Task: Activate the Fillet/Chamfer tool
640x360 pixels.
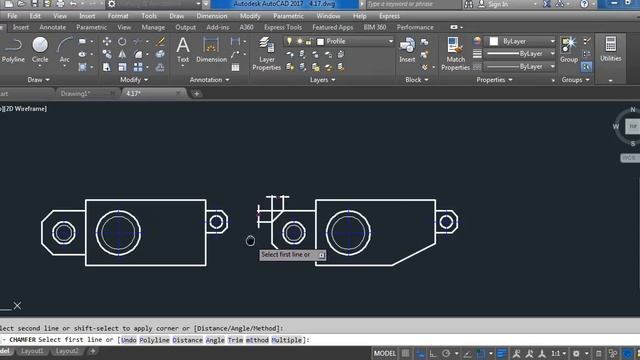Action: tap(138, 54)
